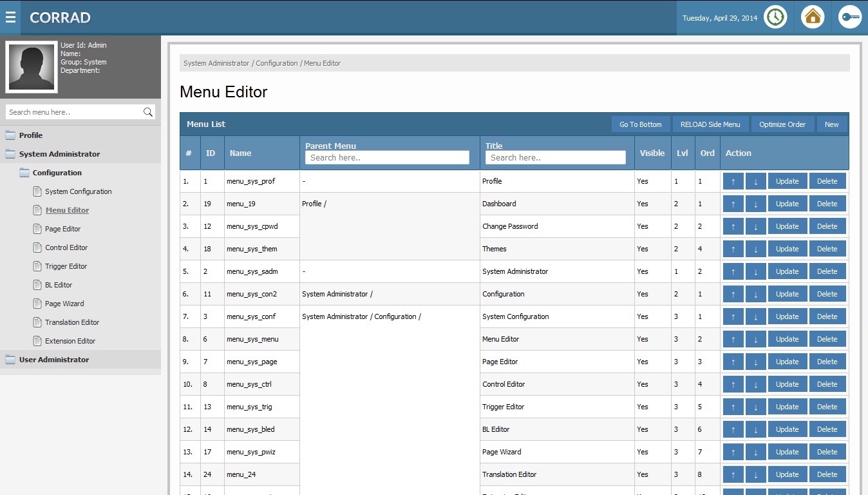
Task: Open the home icon in header
Action: click(813, 17)
